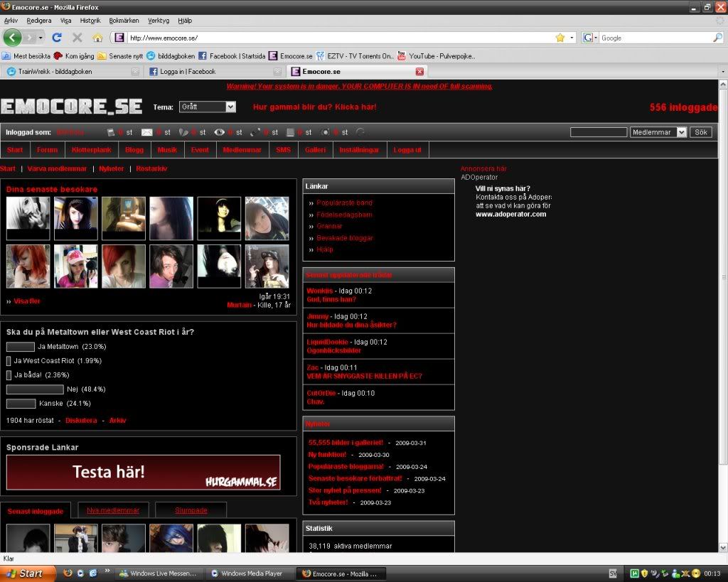The width and height of the screenshot is (728, 582).
Task: Click the eye visitors notification icon
Action: tap(219, 132)
